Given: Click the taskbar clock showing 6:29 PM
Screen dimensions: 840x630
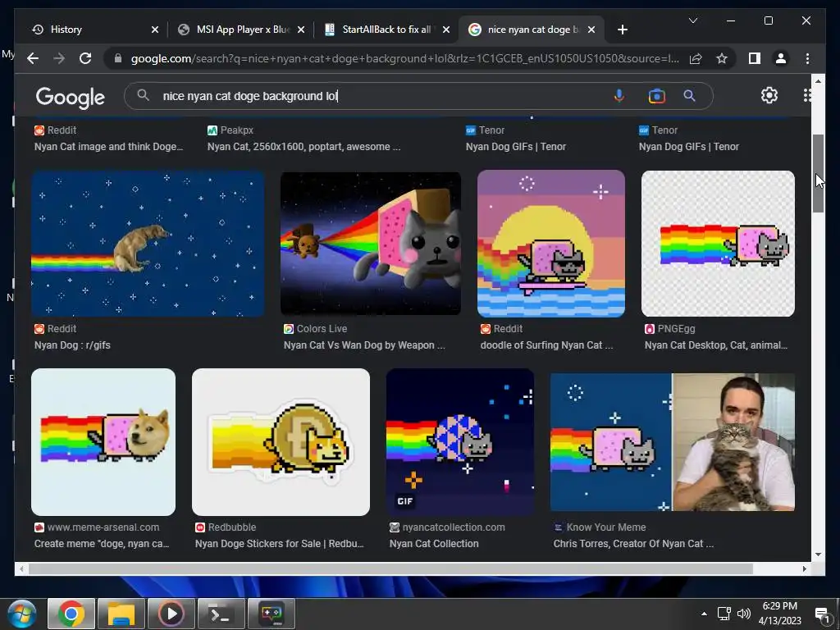Looking at the screenshot, I should [x=780, y=614].
